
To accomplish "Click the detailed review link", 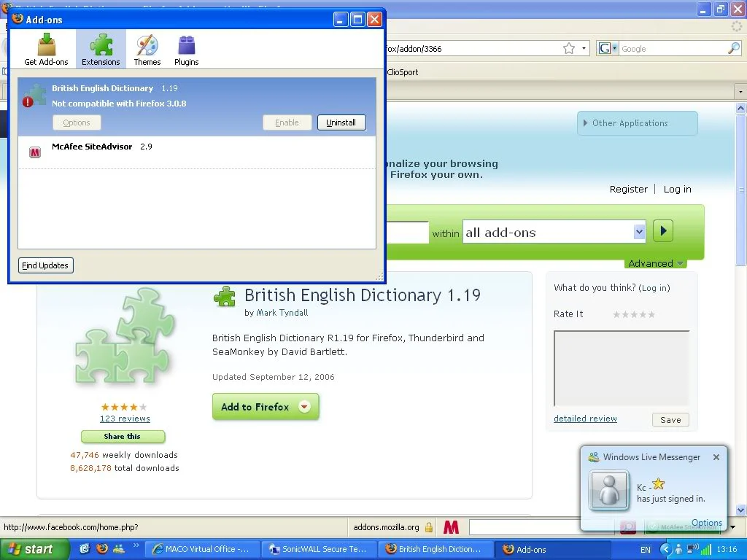I will pos(585,419).
